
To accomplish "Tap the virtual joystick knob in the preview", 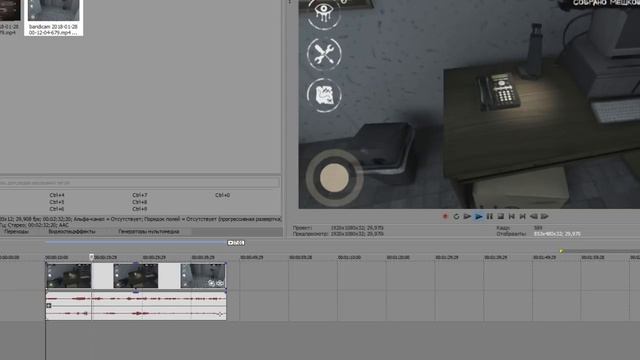I will pos(334,178).
